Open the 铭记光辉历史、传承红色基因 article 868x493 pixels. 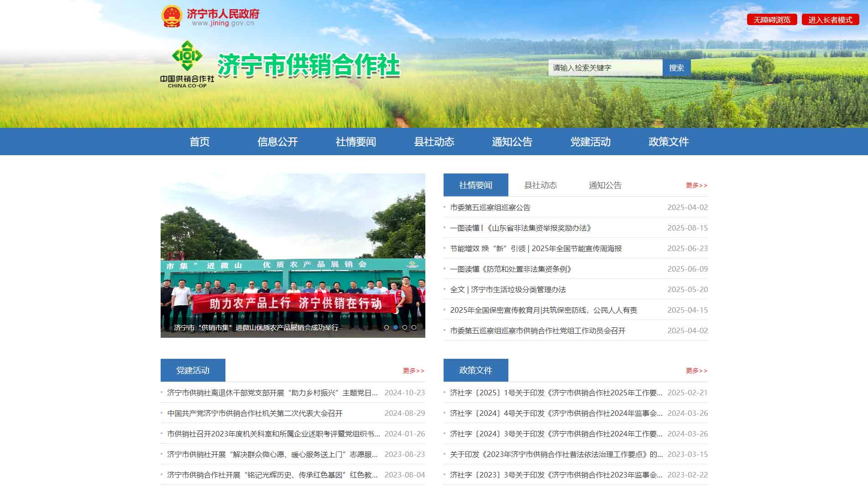272,475
